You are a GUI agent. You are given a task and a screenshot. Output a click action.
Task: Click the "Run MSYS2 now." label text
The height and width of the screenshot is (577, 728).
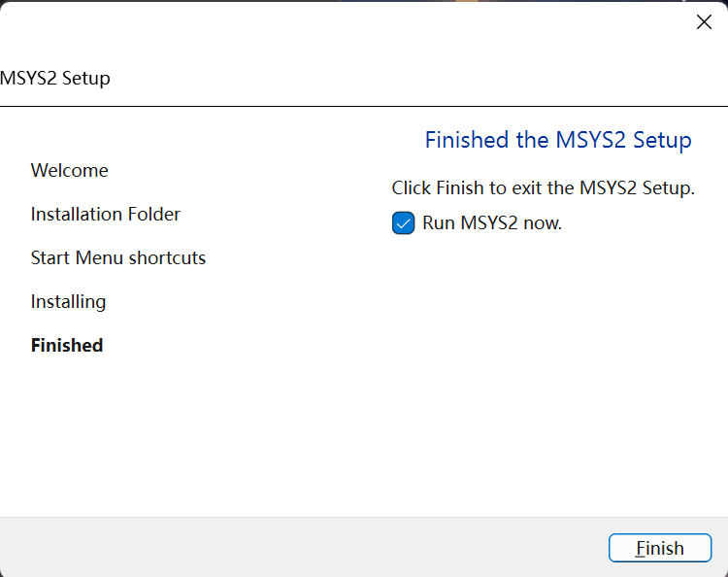pyautogui.click(x=492, y=223)
